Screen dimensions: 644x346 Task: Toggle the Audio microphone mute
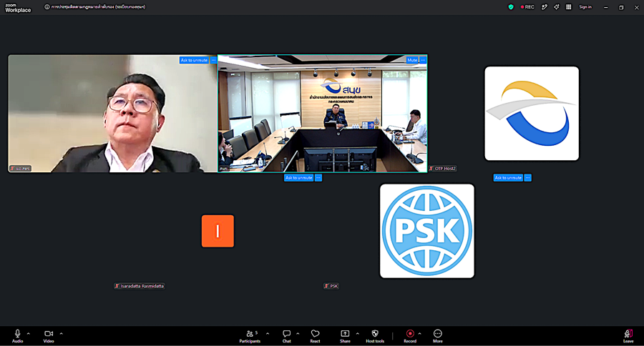17,336
